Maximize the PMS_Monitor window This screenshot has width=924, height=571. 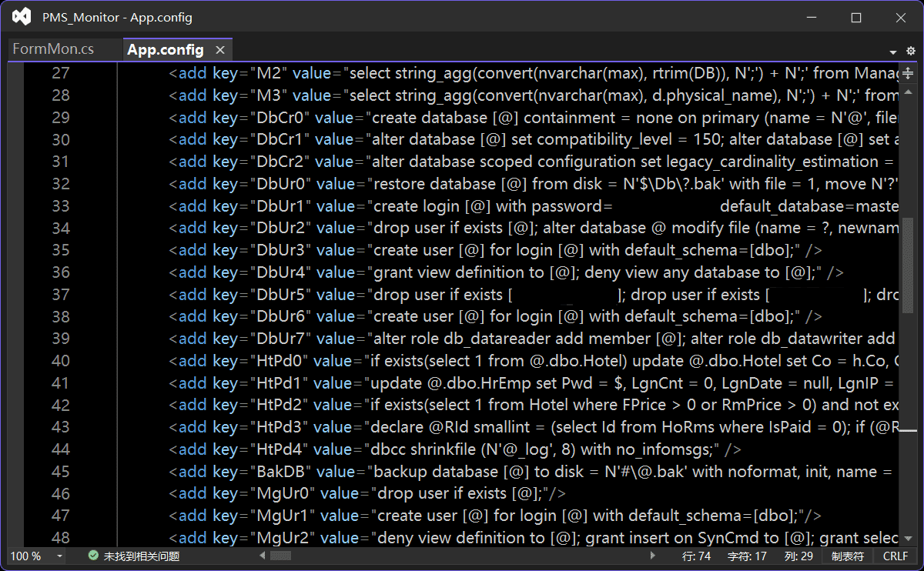[x=856, y=17]
